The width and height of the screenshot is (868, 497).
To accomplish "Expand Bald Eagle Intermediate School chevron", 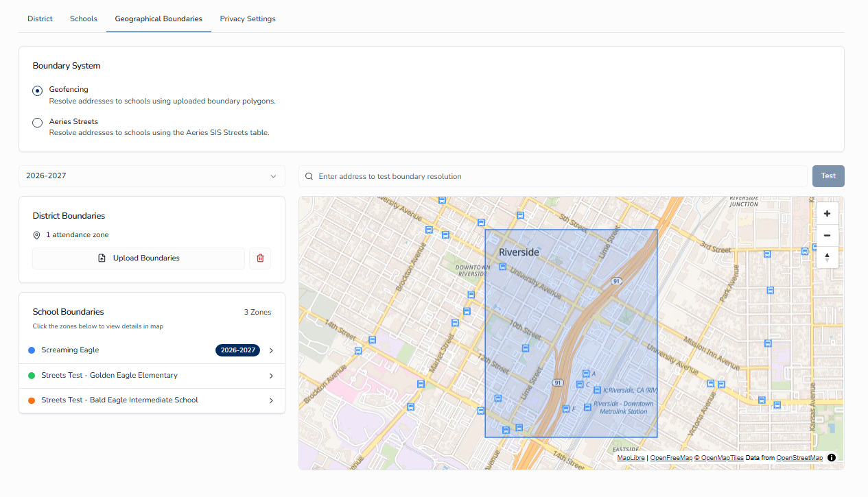I will pos(271,400).
